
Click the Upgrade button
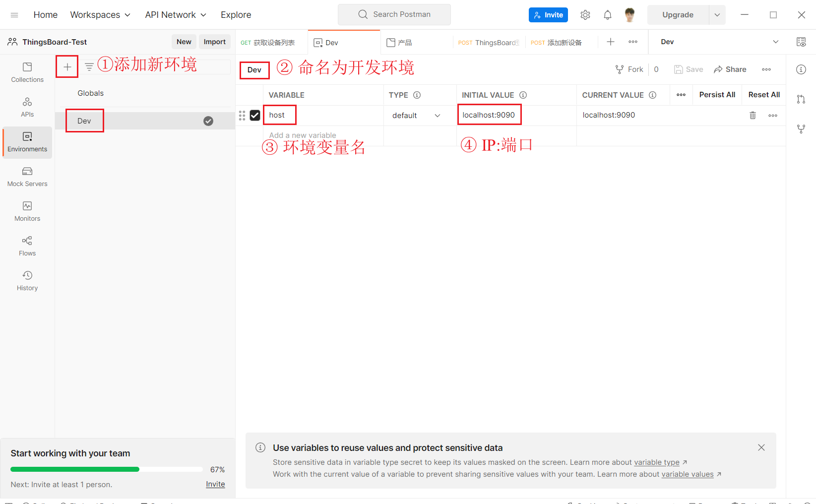(x=678, y=15)
